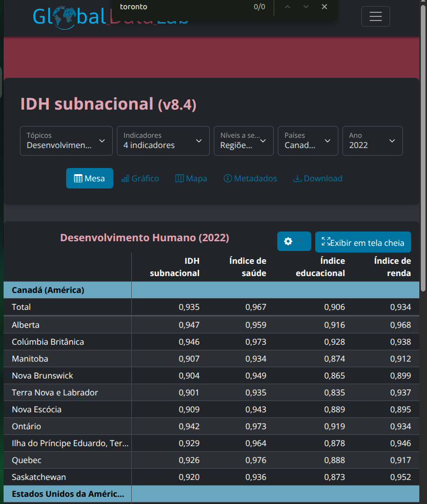This screenshot has width=427, height=504.
Task: Switch to the Mapa view tab
Action: (x=191, y=178)
